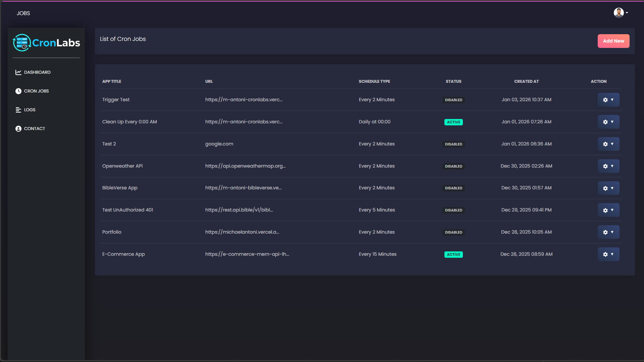Click the user avatar picture

[619, 13]
